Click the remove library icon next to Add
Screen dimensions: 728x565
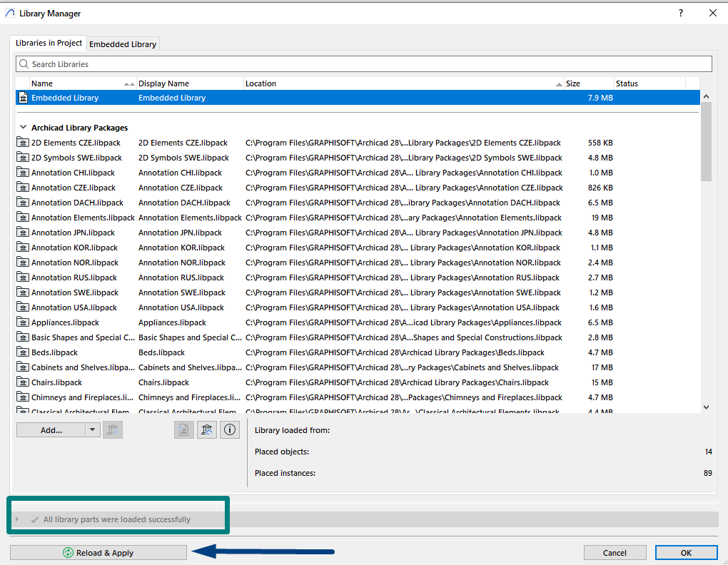pos(112,430)
